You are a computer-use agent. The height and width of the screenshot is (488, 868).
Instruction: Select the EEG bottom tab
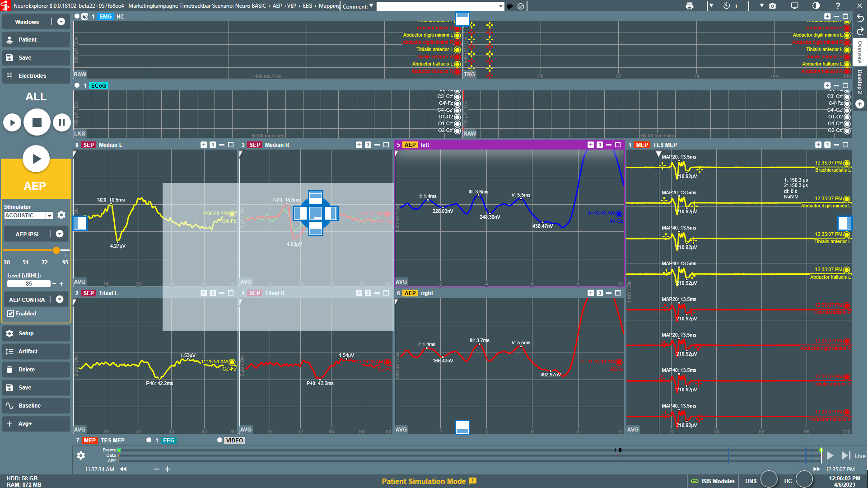click(168, 441)
